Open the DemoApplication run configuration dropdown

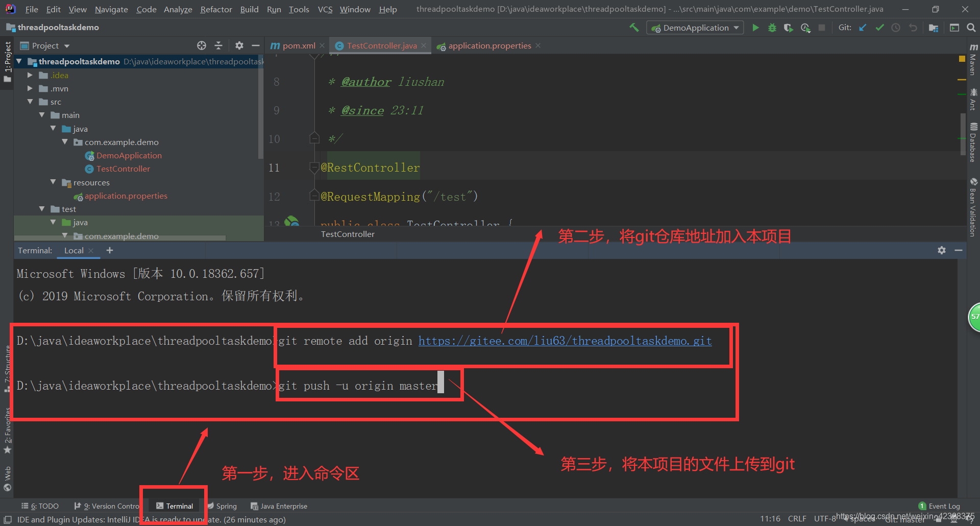(695, 28)
